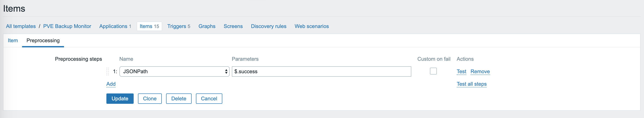Add a new preprocessing step
644x118 pixels.
click(111, 84)
